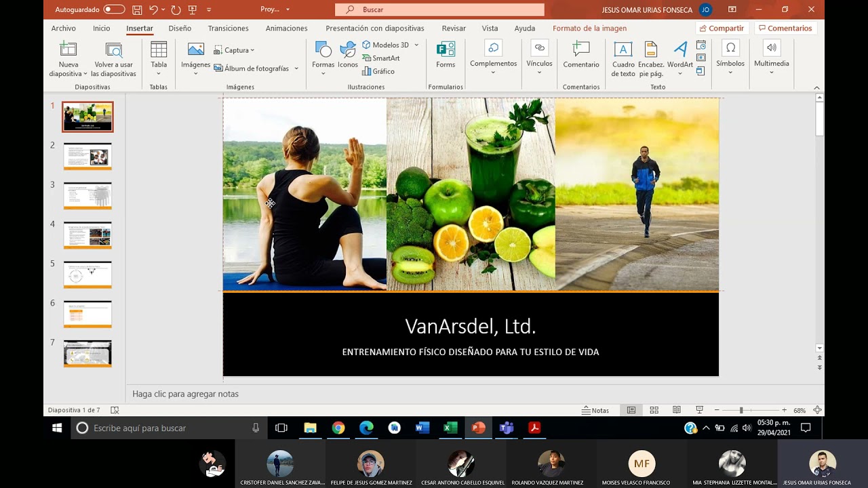The image size is (868, 488).
Task: Switch to the Animaciones tab
Action: point(286,28)
